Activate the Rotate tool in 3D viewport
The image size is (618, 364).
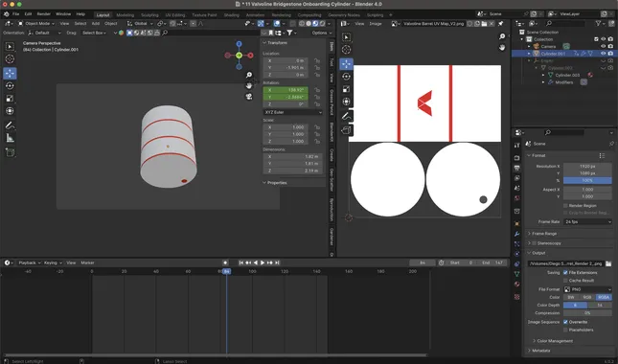coord(10,85)
